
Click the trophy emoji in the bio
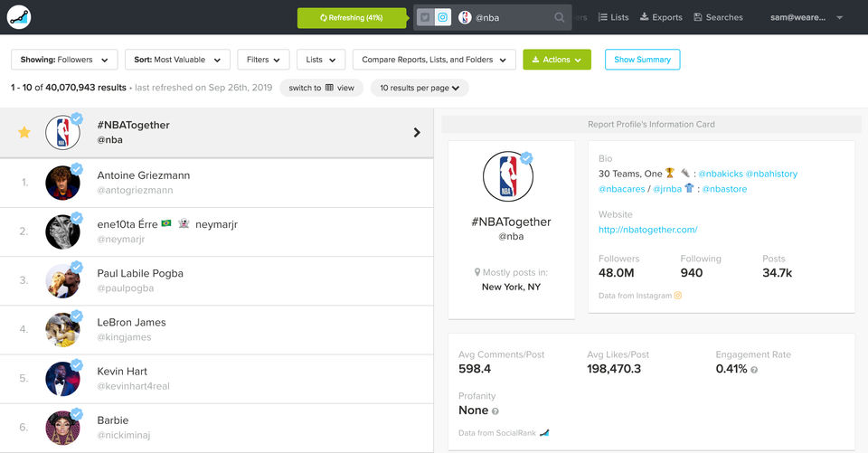point(670,173)
